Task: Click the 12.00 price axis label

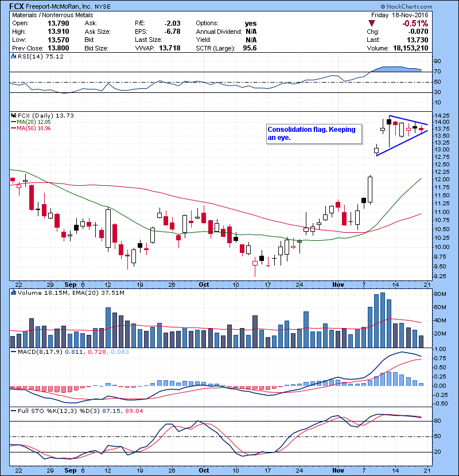Action: 442,180
